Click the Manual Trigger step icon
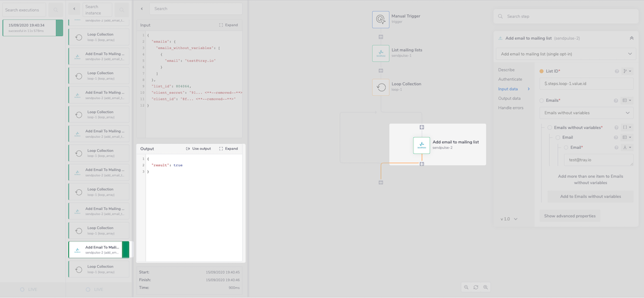The height and width of the screenshot is (298, 644). click(381, 19)
